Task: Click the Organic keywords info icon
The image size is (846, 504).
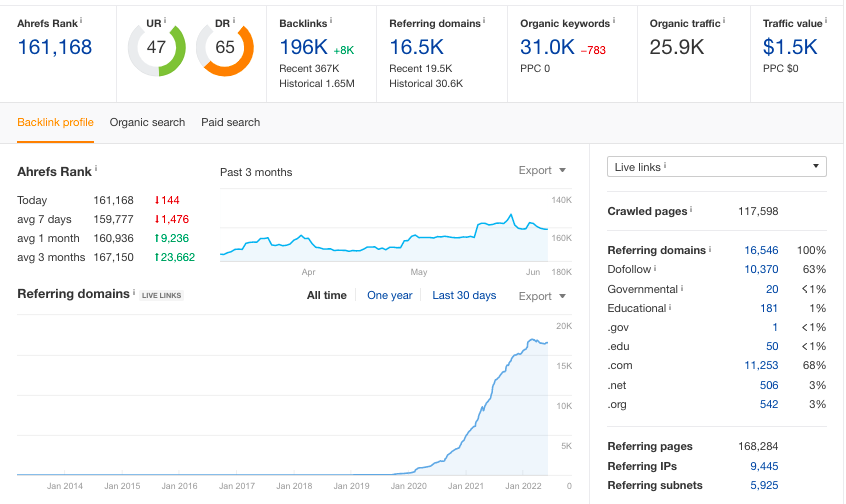Action: tap(613, 21)
